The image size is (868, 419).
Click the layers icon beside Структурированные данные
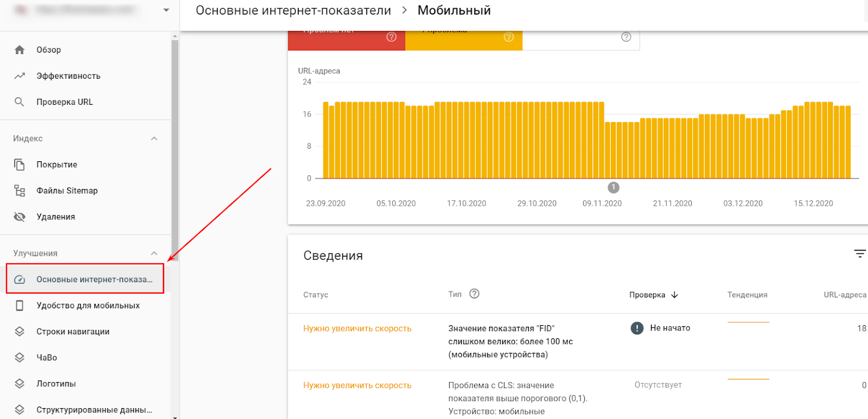(x=20, y=410)
